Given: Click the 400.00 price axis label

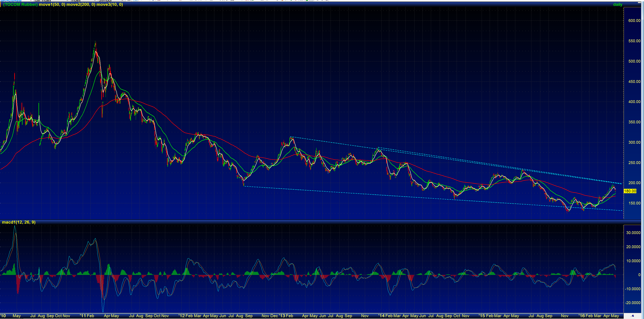Looking at the screenshot, I should (634, 102).
